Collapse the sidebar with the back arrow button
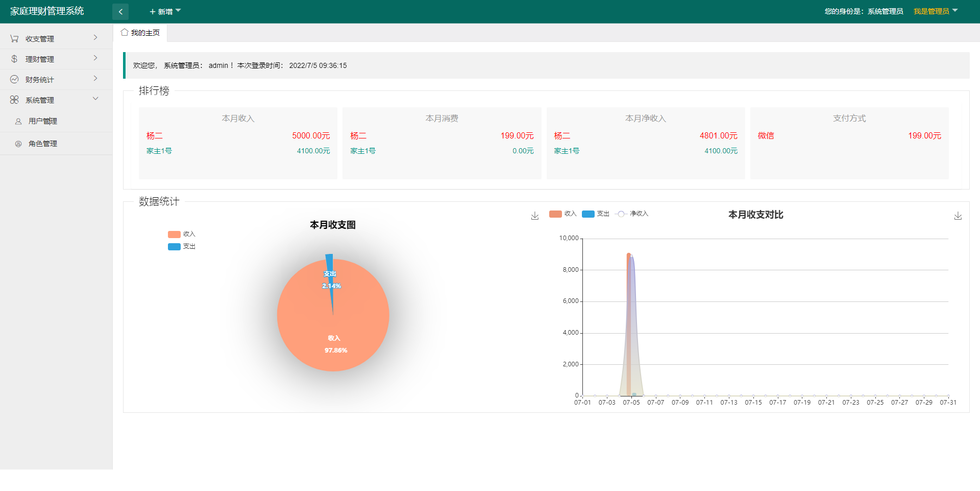 click(120, 12)
